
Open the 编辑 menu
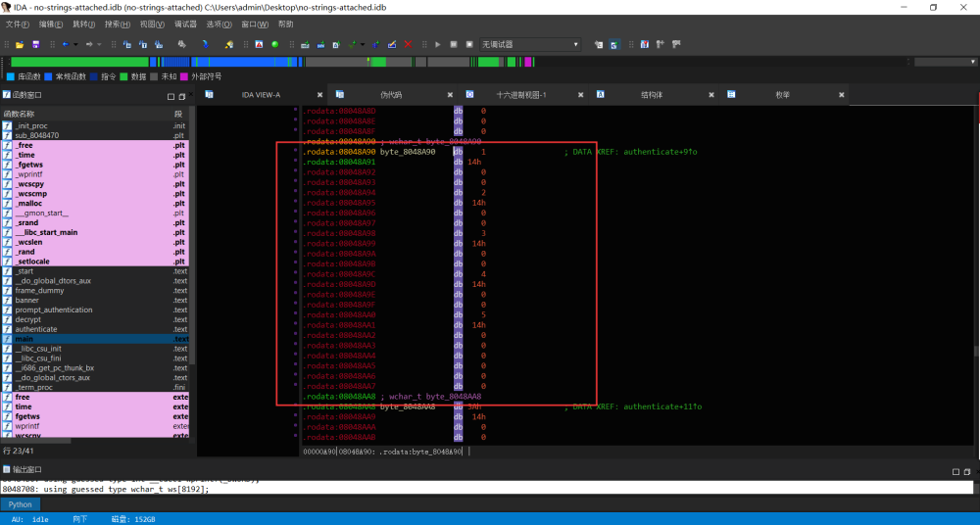pyautogui.click(x=51, y=24)
